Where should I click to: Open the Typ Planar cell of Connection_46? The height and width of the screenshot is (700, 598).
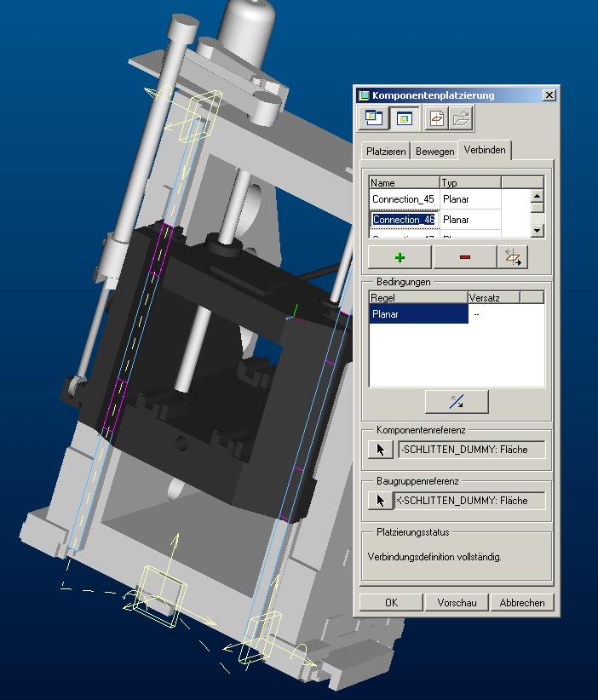[x=471, y=220]
